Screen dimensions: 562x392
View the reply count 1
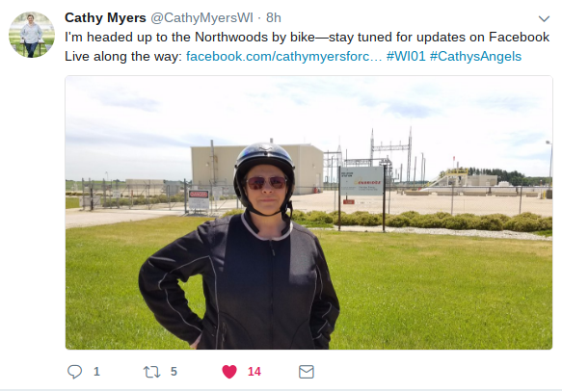[96, 372]
